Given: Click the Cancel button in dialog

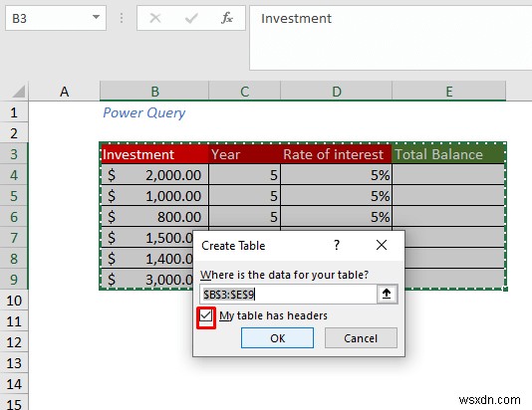Looking at the screenshot, I should 361,337.
